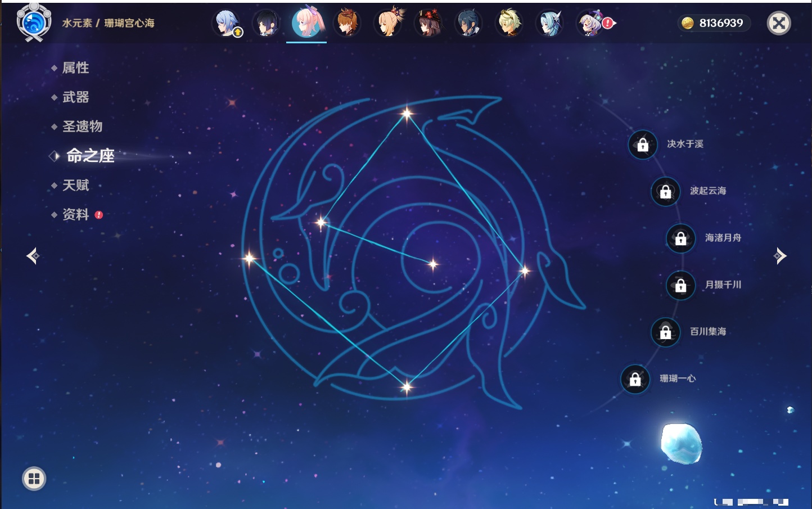Open the 武器 weapon page
This screenshot has height=509, width=812.
pyautogui.click(x=75, y=97)
